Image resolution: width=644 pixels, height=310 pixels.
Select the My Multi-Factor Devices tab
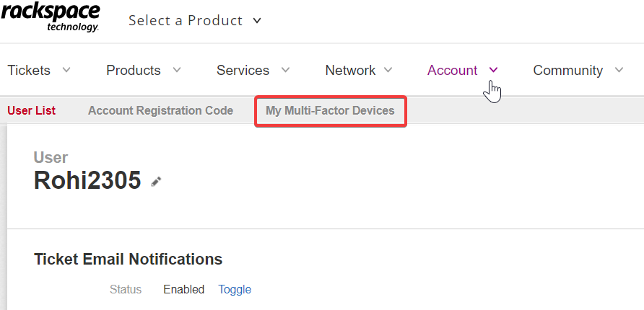pos(330,111)
